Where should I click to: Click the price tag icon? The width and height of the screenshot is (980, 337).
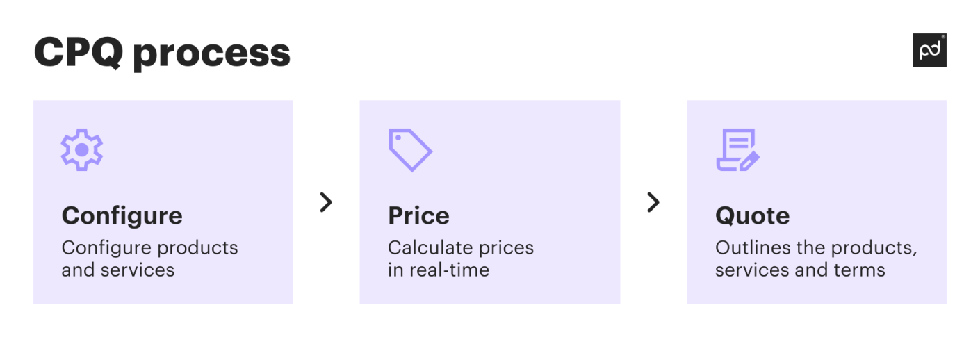coord(410,149)
